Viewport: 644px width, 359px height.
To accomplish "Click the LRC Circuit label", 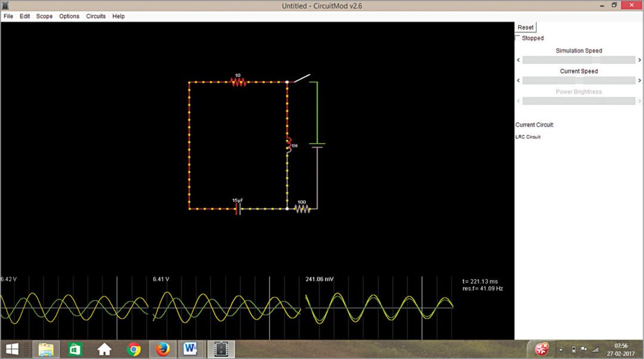I will click(528, 137).
